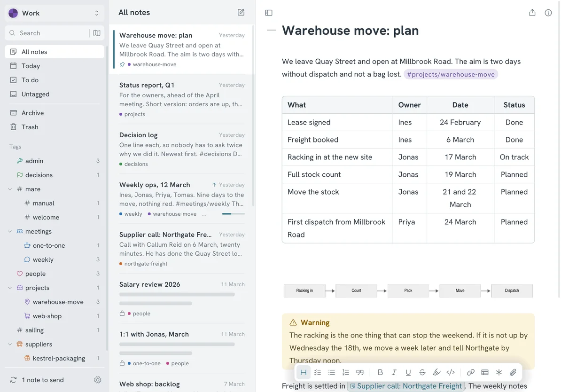Insert block quote from toolbar
Screen dimensions: 561x392
point(360,372)
